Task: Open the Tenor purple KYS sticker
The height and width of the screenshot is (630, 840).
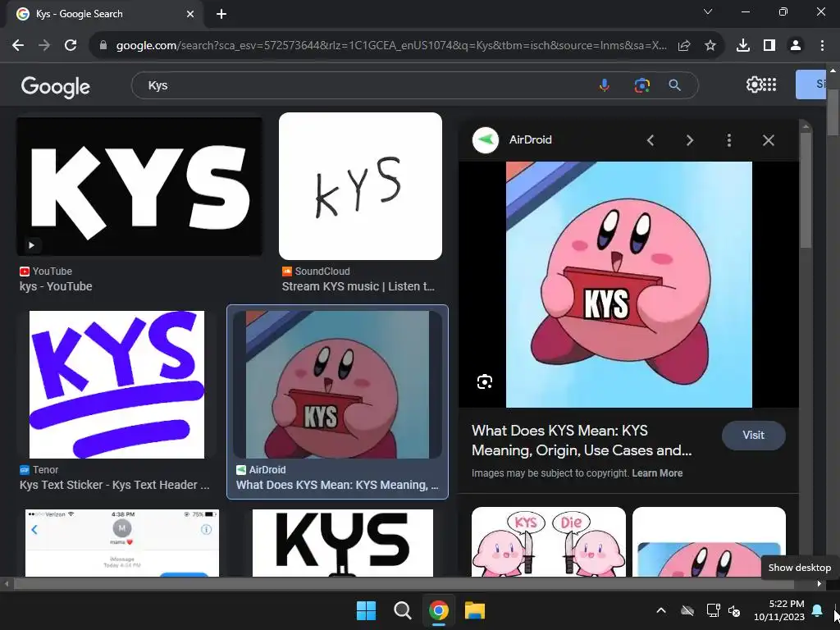Action: (116, 385)
